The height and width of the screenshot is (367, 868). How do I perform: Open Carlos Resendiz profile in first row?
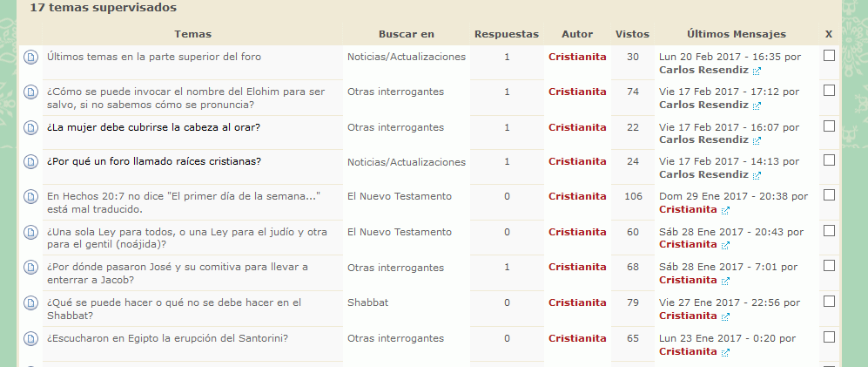coord(703,69)
